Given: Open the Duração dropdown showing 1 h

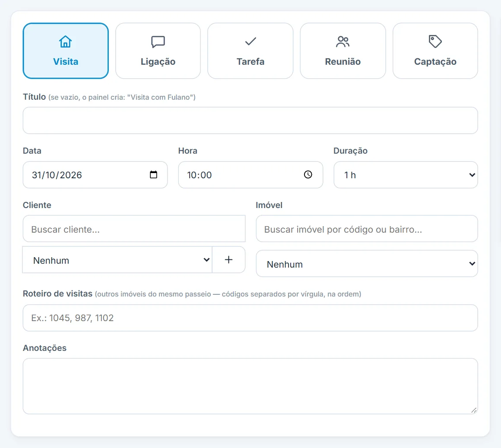Looking at the screenshot, I should tap(406, 175).
